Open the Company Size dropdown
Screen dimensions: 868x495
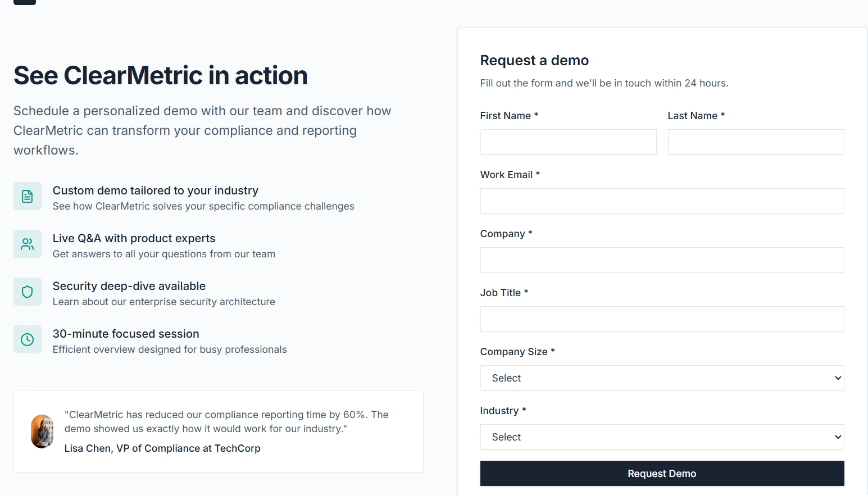pyautogui.click(x=661, y=378)
